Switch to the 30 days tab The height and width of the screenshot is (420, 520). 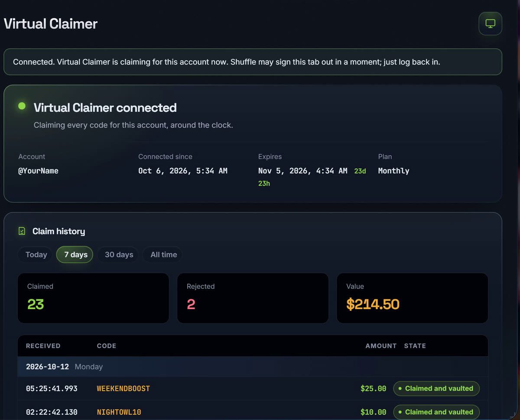[x=117, y=255]
